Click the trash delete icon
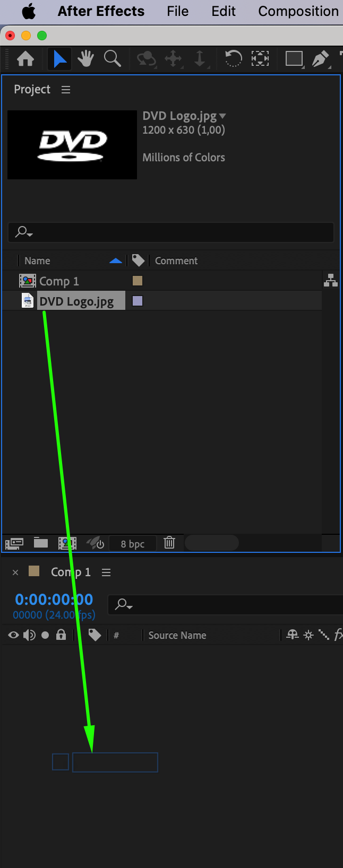343x868 pixels. [x=169, y=543]
